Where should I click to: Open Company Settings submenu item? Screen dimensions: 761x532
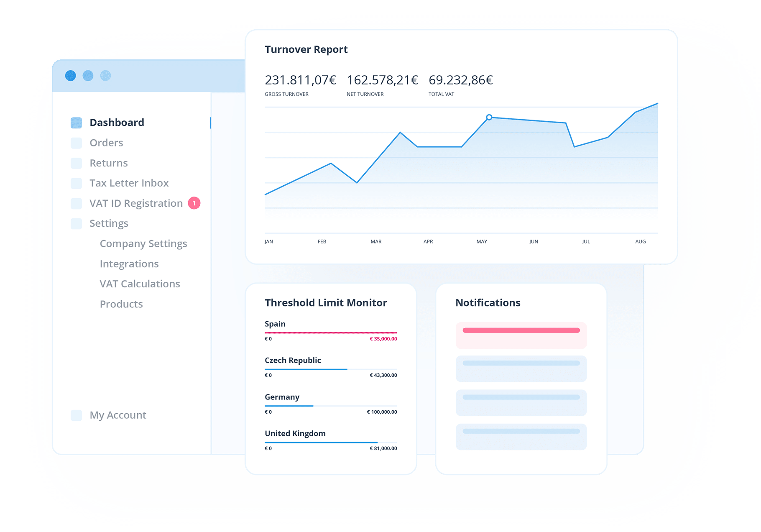(143, 243)
